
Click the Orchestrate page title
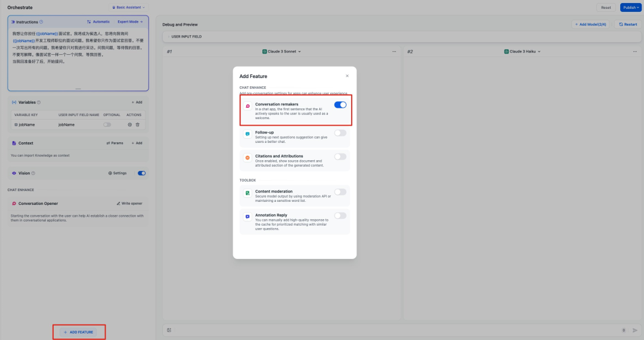20,7
